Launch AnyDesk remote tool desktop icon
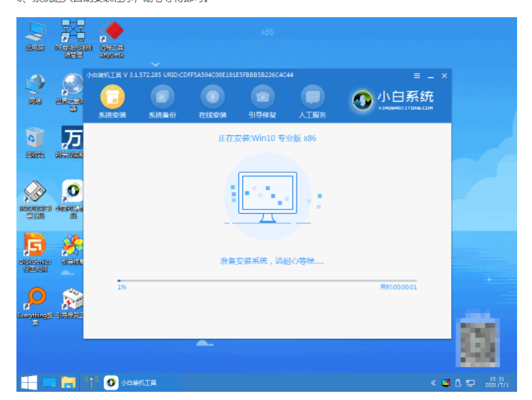This screenshot has height=400, width=532. coord(111,40)
